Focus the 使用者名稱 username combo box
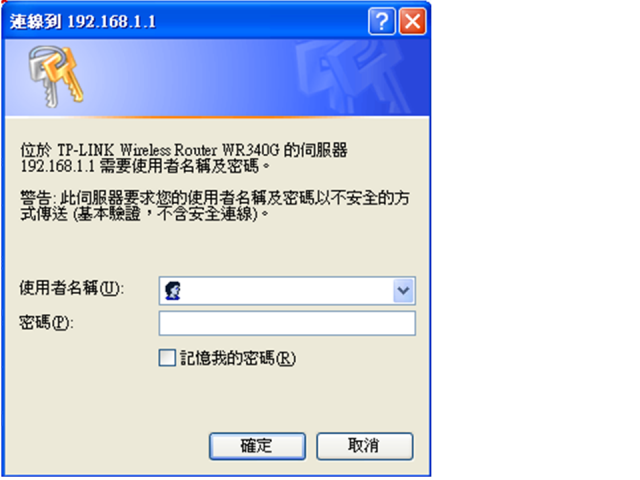 point(287,291)
